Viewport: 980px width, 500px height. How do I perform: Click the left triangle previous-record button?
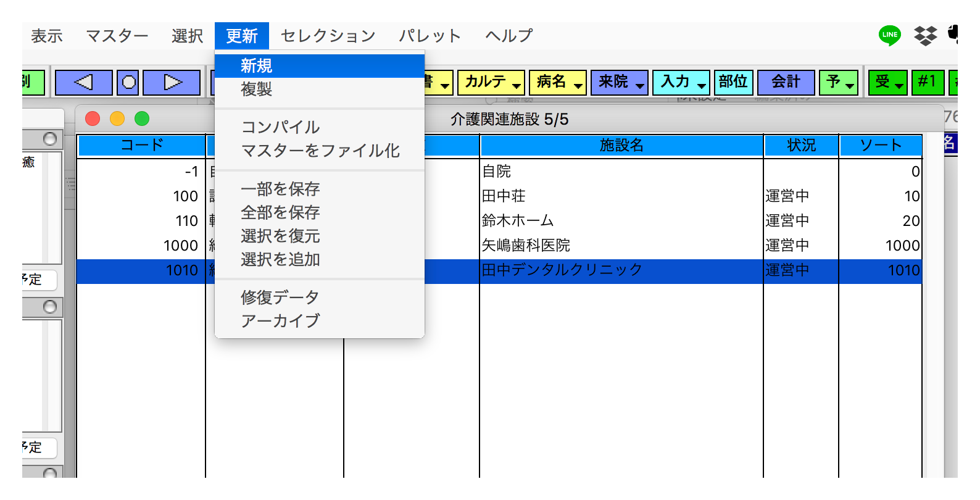tap(83, 82)
